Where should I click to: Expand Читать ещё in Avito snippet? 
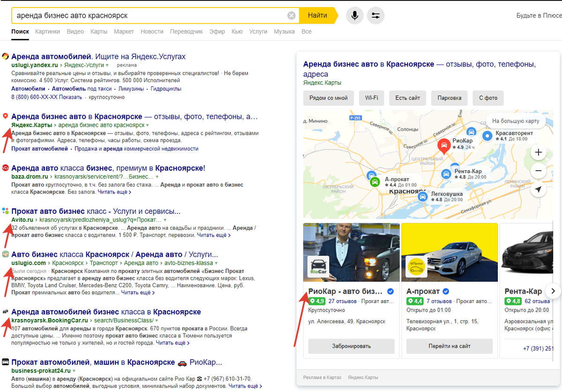(214, 235)
